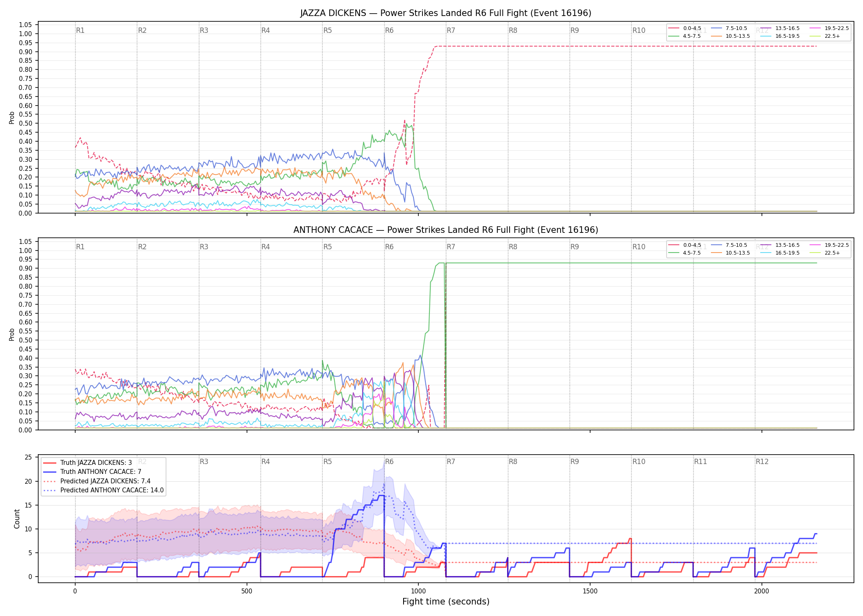Click the 0.0-4.5 legend entry in top chart
863x616 pixels.
pos(685,28)
